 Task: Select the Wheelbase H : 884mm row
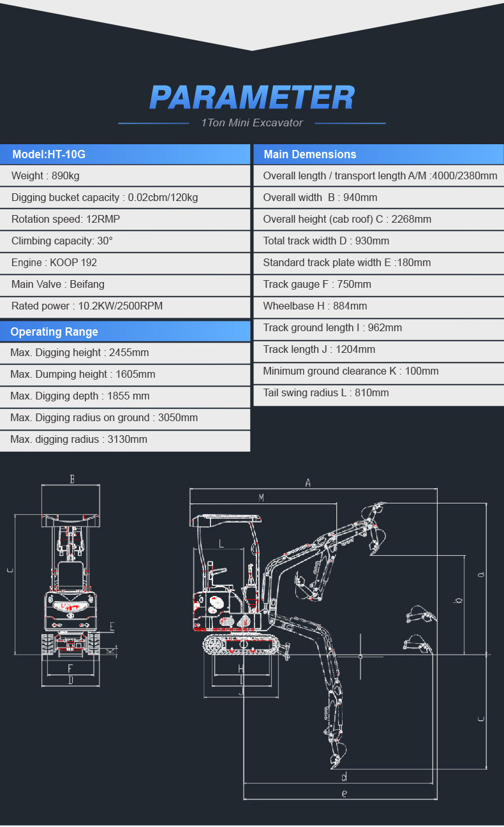point(379,306)
